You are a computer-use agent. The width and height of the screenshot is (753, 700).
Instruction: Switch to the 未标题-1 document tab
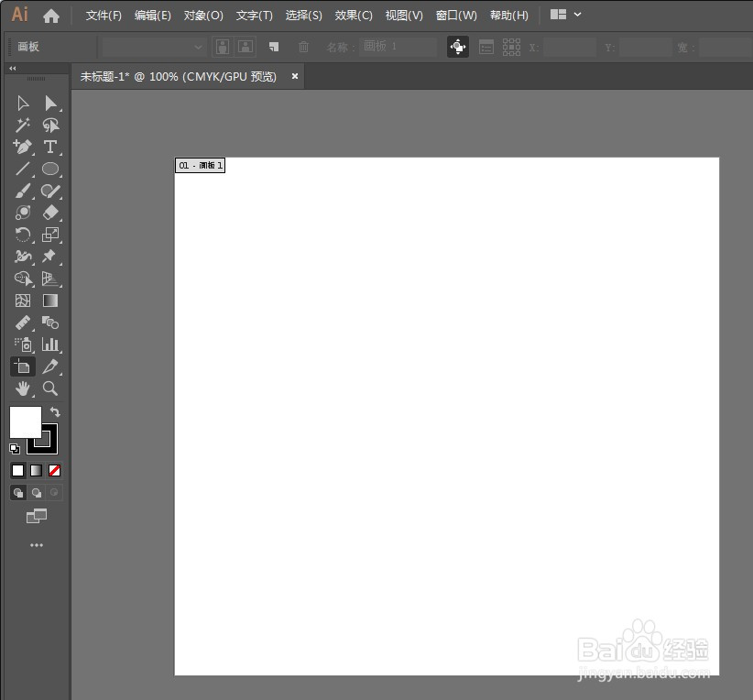tap(179, 76)
